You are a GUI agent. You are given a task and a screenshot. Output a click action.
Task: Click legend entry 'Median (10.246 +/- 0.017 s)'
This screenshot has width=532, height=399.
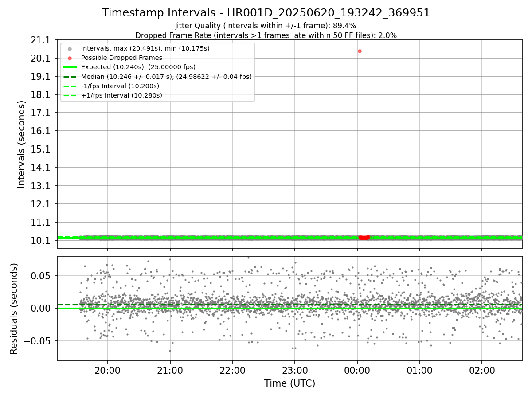(166, 77)
